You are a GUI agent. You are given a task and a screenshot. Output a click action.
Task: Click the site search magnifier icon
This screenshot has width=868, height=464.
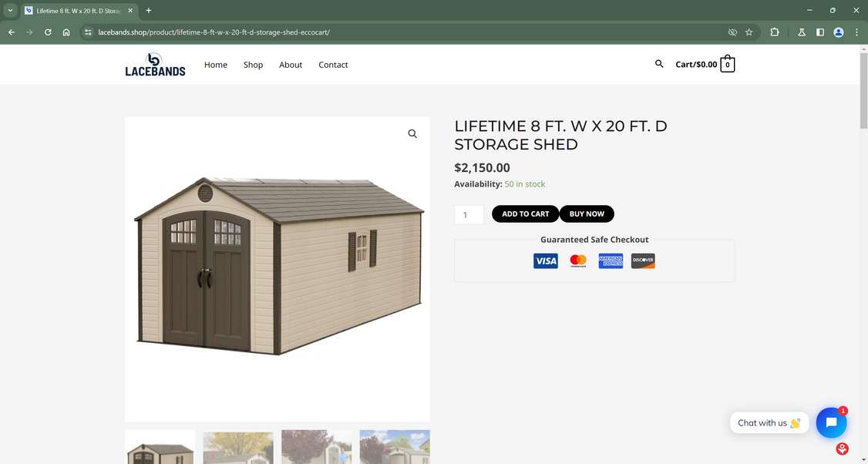coord(659,64)
